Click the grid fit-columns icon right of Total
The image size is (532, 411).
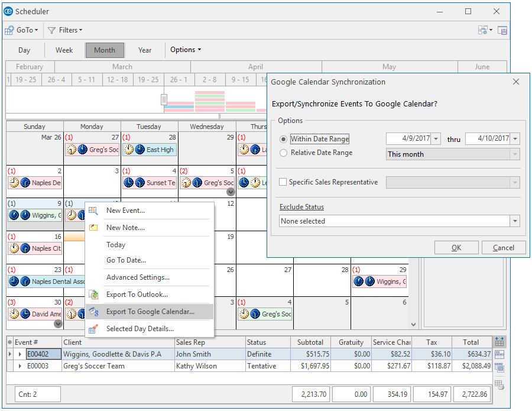pos(499,341)
